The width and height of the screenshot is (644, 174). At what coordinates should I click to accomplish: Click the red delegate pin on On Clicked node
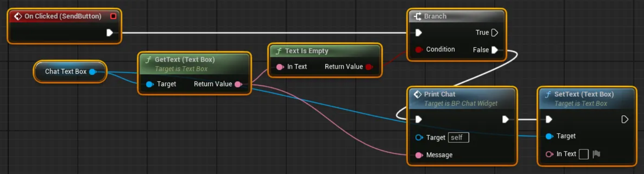pos(113,16)
